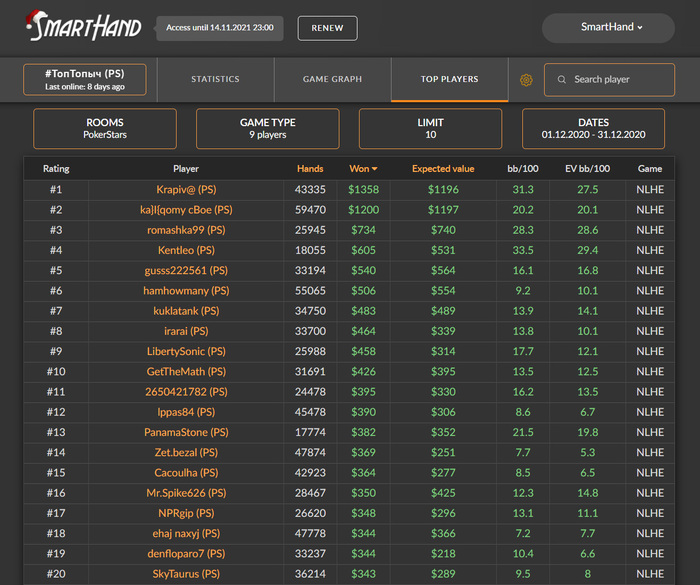Click the SmartHand logo

pyautogui.click(x=84, y=25)
